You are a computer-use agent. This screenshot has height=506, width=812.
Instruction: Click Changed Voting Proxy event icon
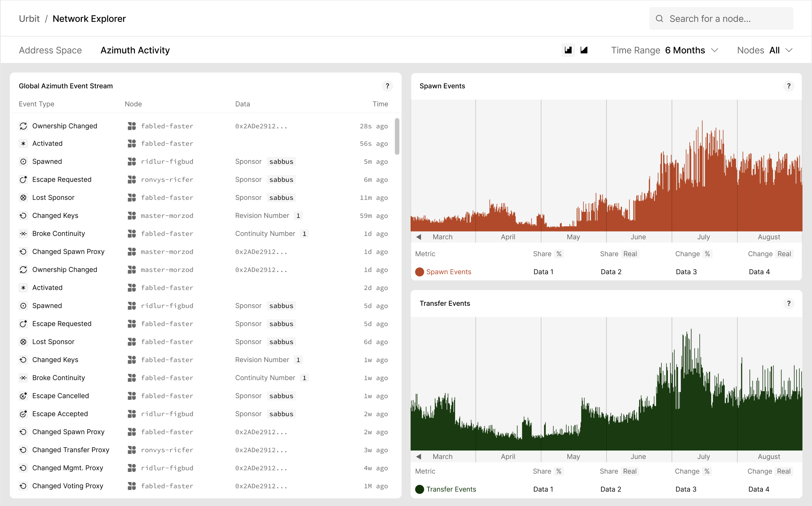point(23,486)
